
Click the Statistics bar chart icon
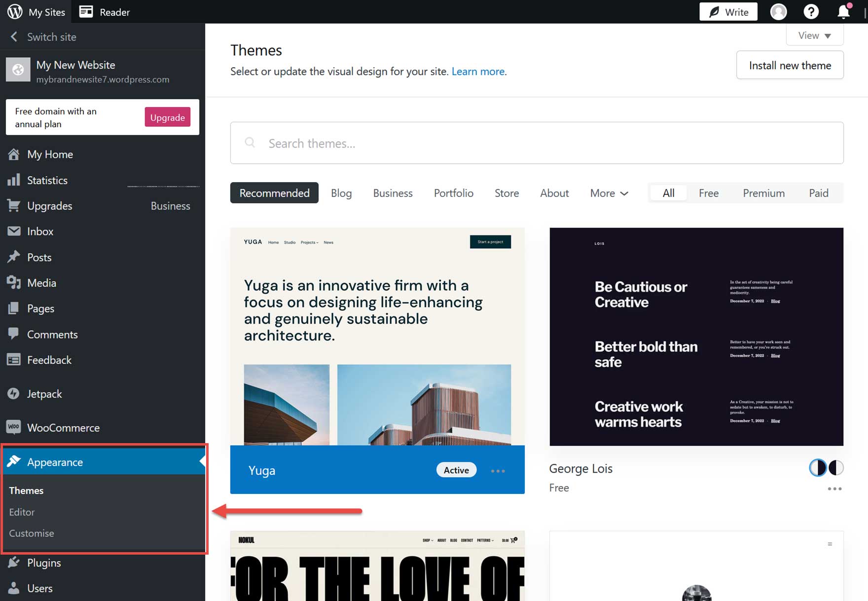[14, 180]
